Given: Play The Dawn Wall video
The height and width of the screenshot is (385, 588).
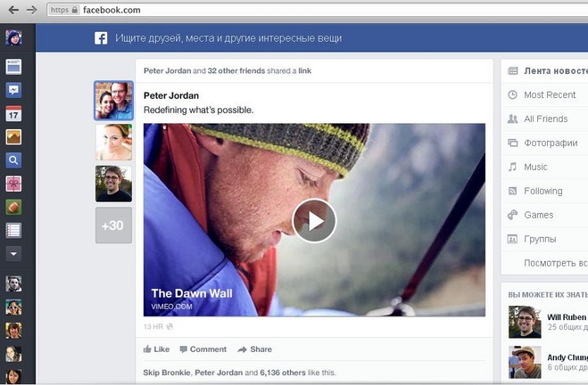Looking at the screenshot, I should tap(314, 221).
